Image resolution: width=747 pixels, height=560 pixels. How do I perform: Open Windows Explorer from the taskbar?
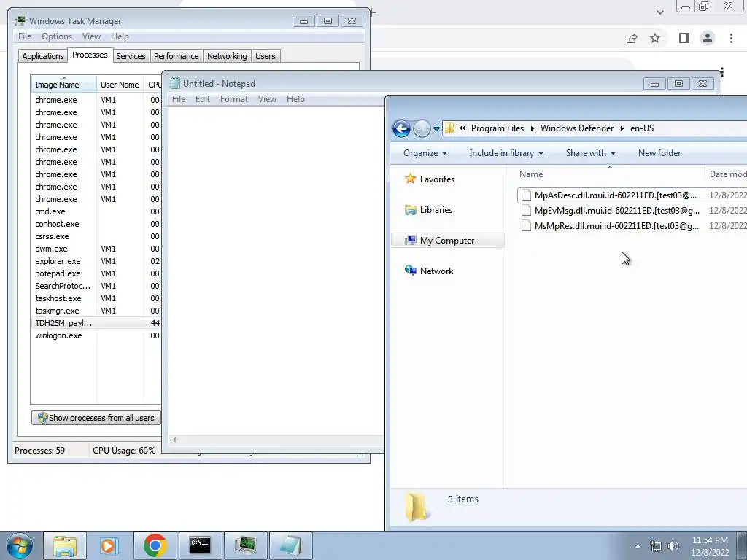65,545
